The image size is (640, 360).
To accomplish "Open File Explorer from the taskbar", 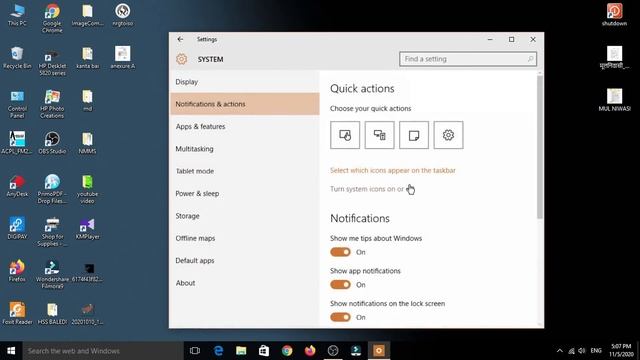I will tap(241, 351).
